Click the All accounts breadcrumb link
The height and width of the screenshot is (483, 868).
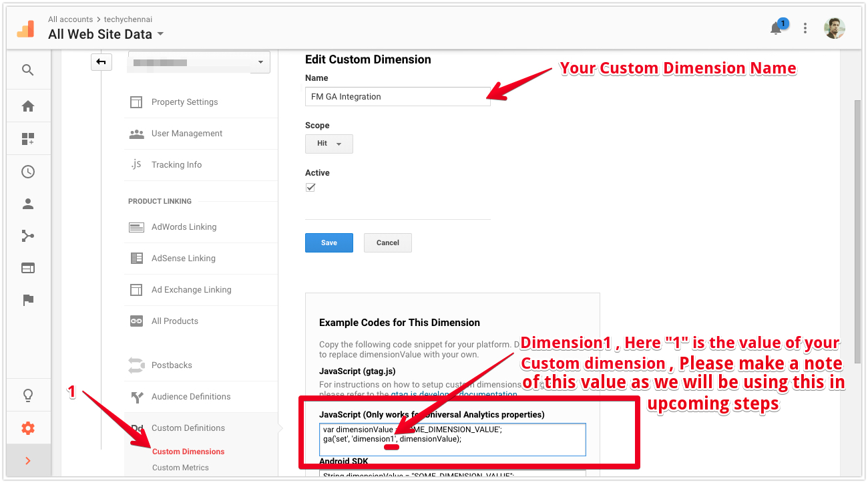pos(71,19)
